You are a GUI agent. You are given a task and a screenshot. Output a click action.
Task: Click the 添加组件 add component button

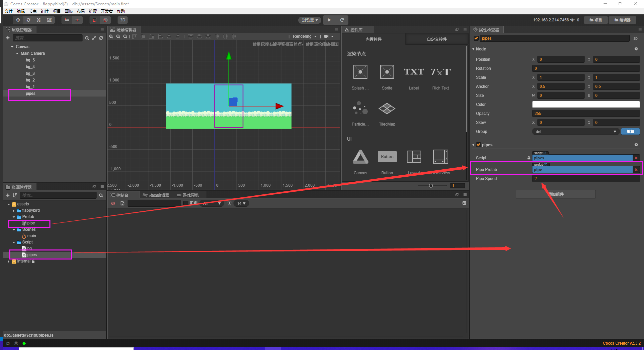556,194
